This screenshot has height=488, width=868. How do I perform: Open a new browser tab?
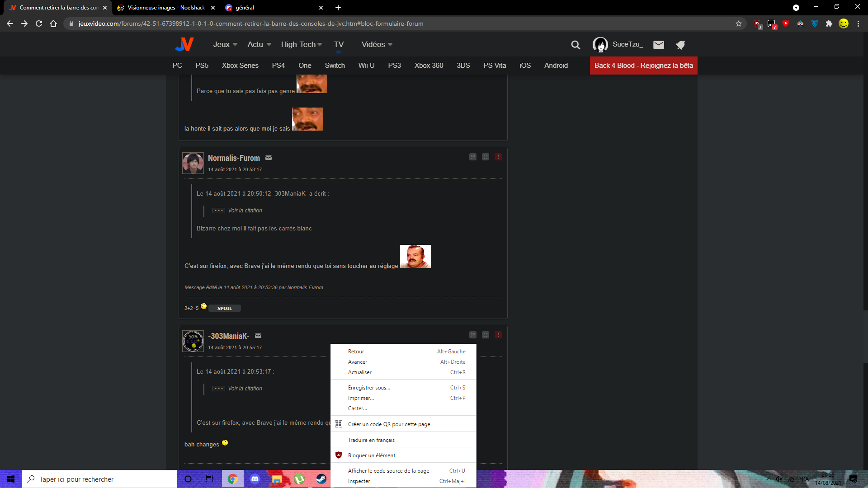[x=338, y=8]
